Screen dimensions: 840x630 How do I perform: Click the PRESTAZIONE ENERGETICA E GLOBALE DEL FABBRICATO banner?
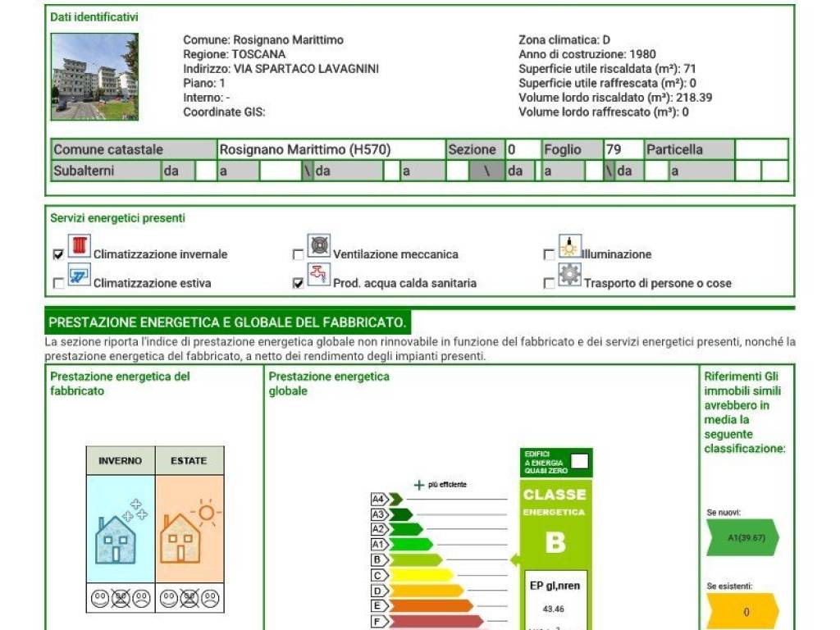click(228, 322)
